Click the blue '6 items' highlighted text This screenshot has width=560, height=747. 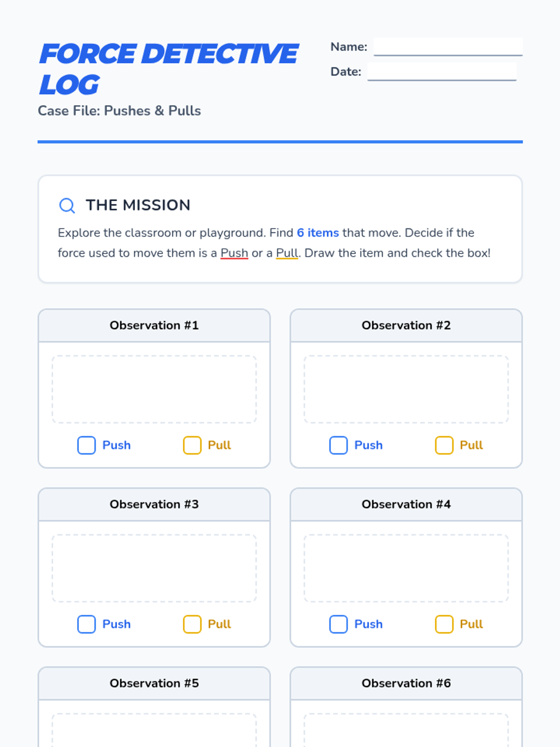coord(318,233)
